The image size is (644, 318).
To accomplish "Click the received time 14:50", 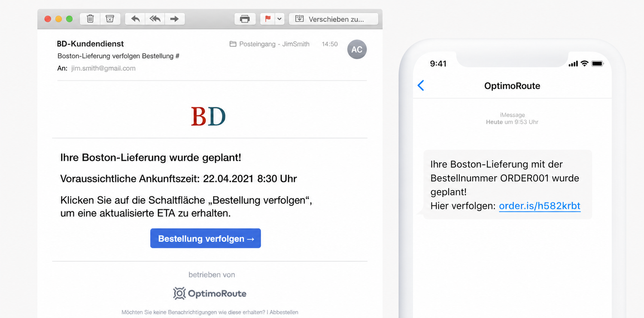I will coord(330,44).
